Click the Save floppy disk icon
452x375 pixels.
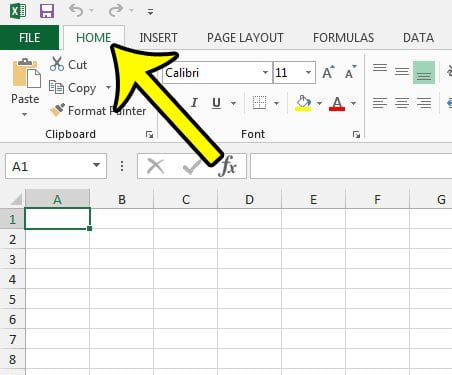pos(47,11)
